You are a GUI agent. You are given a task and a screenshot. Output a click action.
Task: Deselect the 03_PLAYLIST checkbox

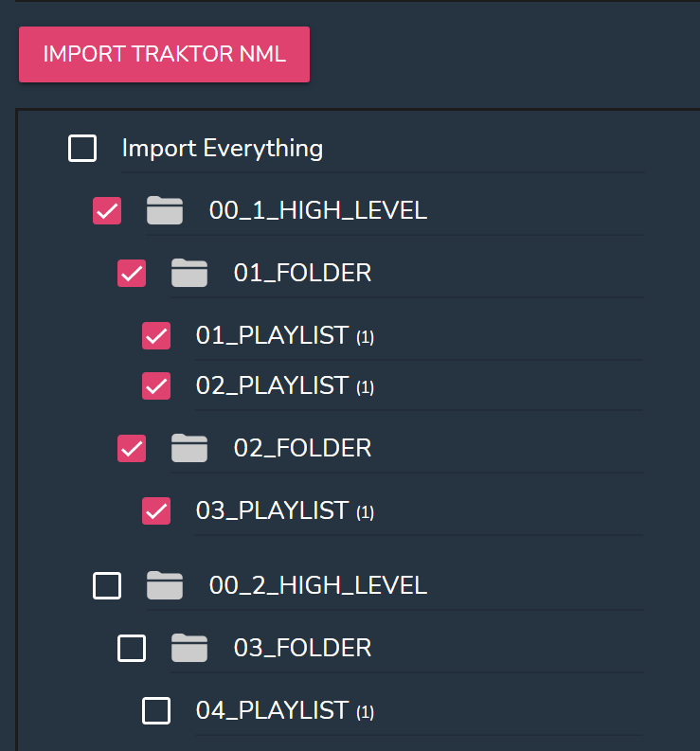(x=156, y=510)
